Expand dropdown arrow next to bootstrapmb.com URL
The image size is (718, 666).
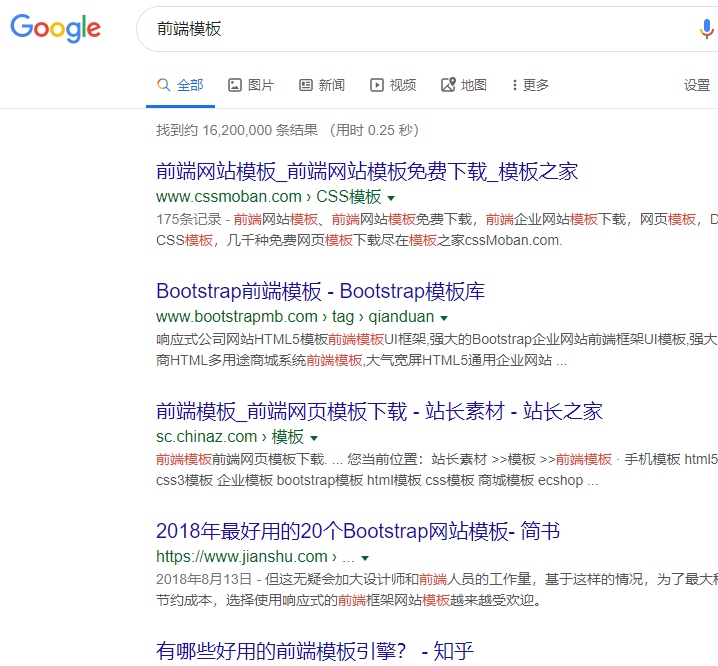click(x=444, y=318)
